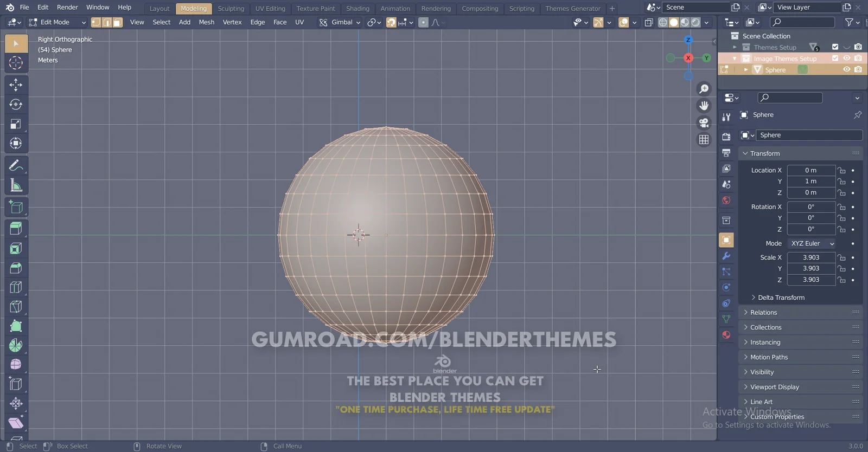This screenshot has width=868, height=452.
Task: Click the Add workspace plus button
Action: click(612, 9)
